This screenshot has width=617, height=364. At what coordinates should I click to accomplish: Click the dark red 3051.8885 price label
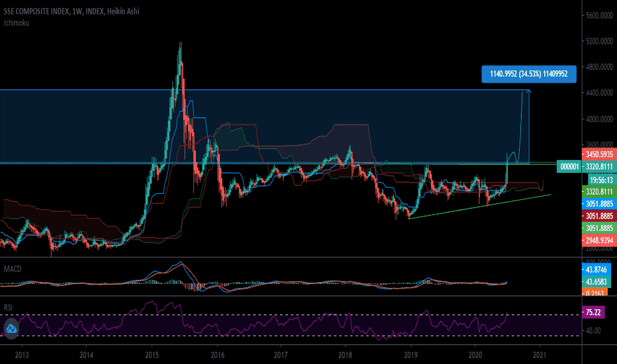pyautogui.click(x=599, y=216)
